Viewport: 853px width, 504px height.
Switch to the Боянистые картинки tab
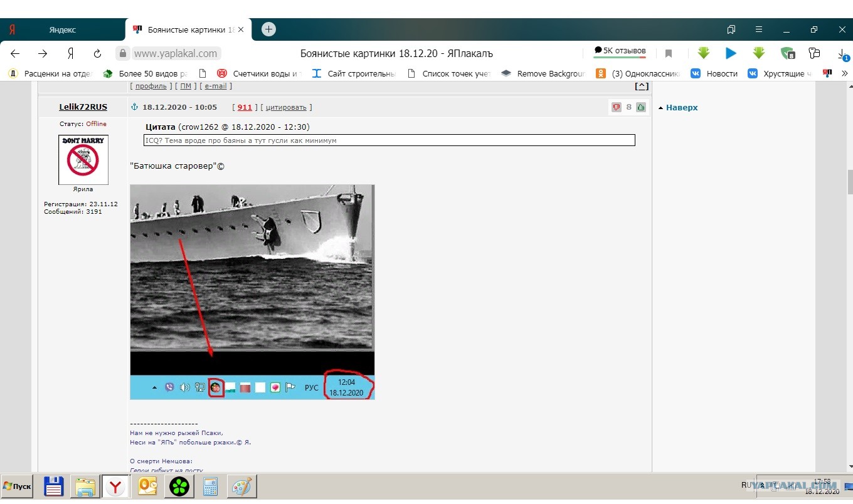click(x=188, y=29)
